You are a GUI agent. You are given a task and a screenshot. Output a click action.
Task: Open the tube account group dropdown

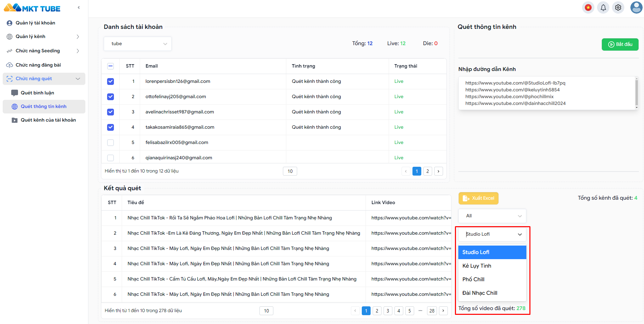(138, 44)
